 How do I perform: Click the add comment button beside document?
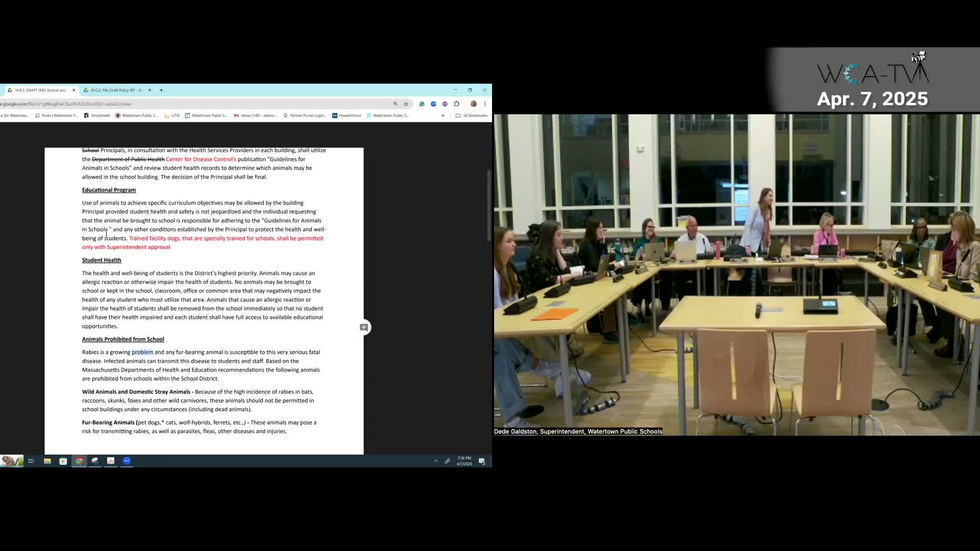click(x=364, y=328)
